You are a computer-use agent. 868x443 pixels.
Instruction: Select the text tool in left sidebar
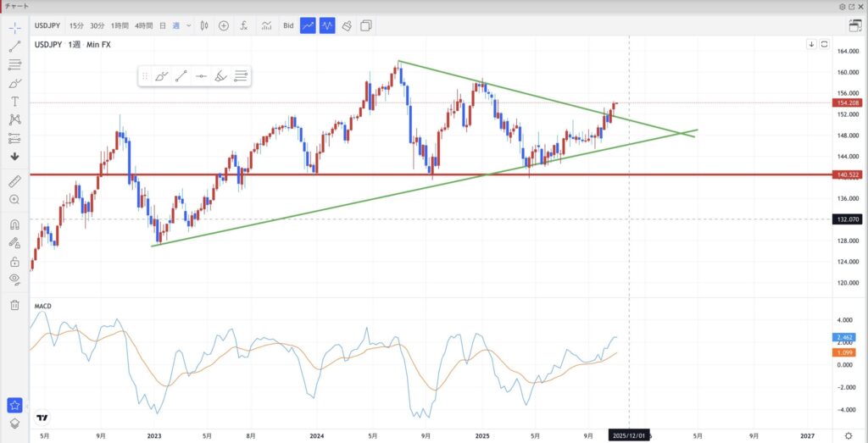tap(14, 101)
